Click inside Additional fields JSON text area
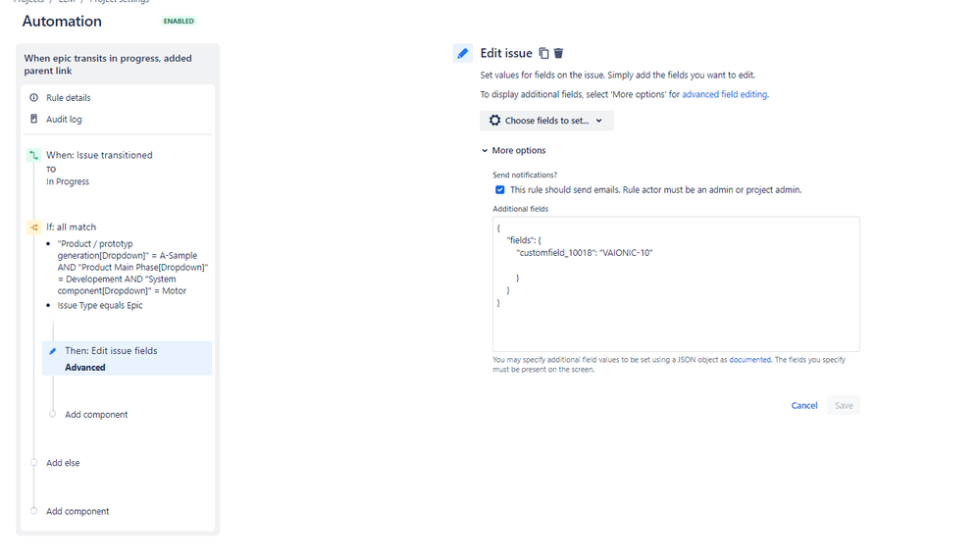The height and width of the screenshot is (560, 980). 676,284
